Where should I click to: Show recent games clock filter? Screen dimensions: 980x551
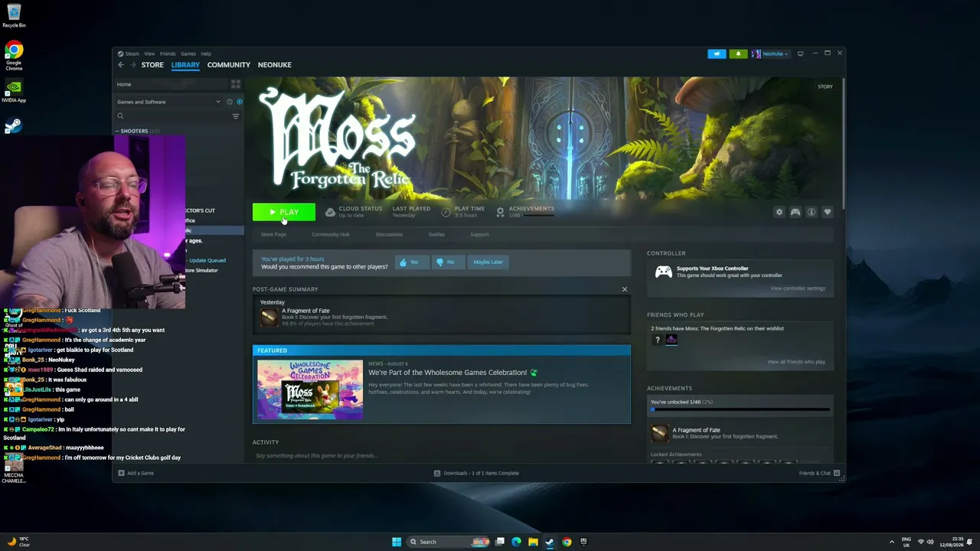tap(229, 102)
